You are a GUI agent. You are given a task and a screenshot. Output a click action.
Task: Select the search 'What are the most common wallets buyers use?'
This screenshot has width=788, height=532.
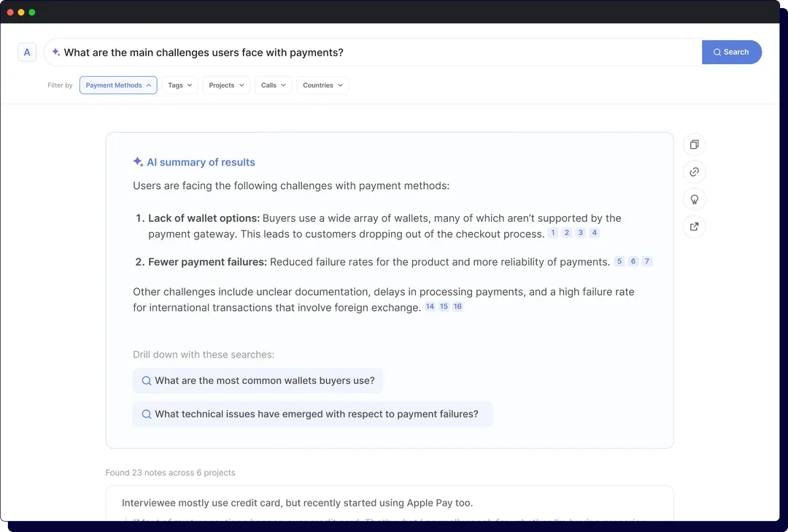tap(257, 380)
